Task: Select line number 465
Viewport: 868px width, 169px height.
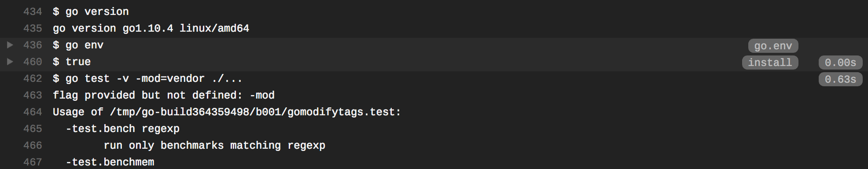Action: pos(33,129)
